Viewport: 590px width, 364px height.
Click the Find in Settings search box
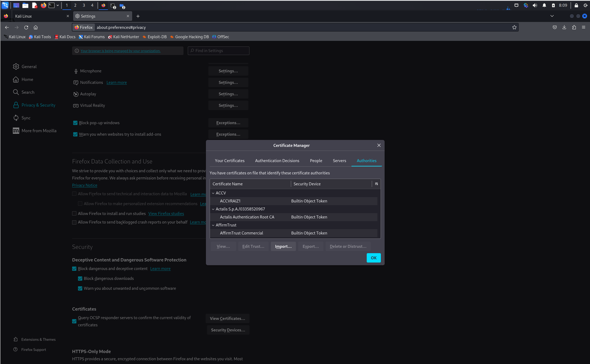click(218, 51)
